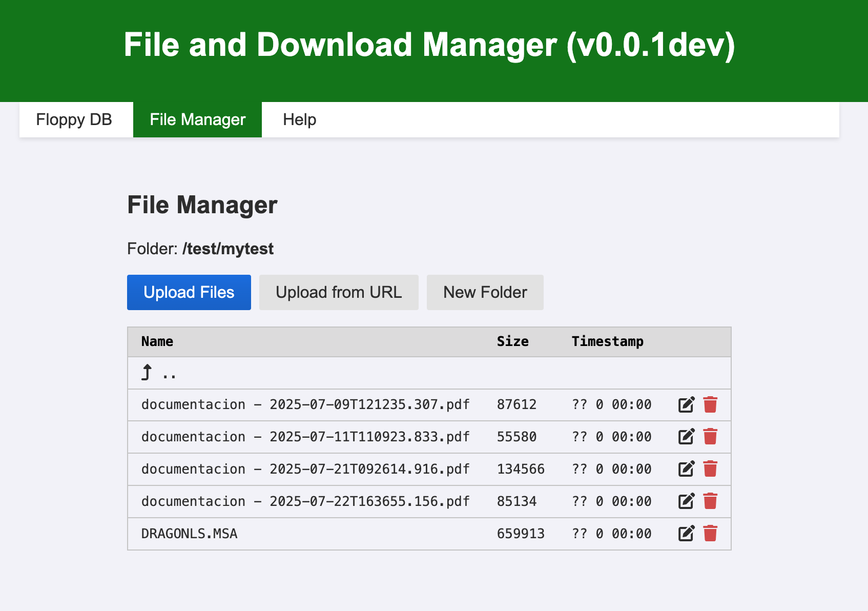Click edit icon for 2025-07-11T110923.833.pdf
Screen dimensions: 868x611
point(686,437)
